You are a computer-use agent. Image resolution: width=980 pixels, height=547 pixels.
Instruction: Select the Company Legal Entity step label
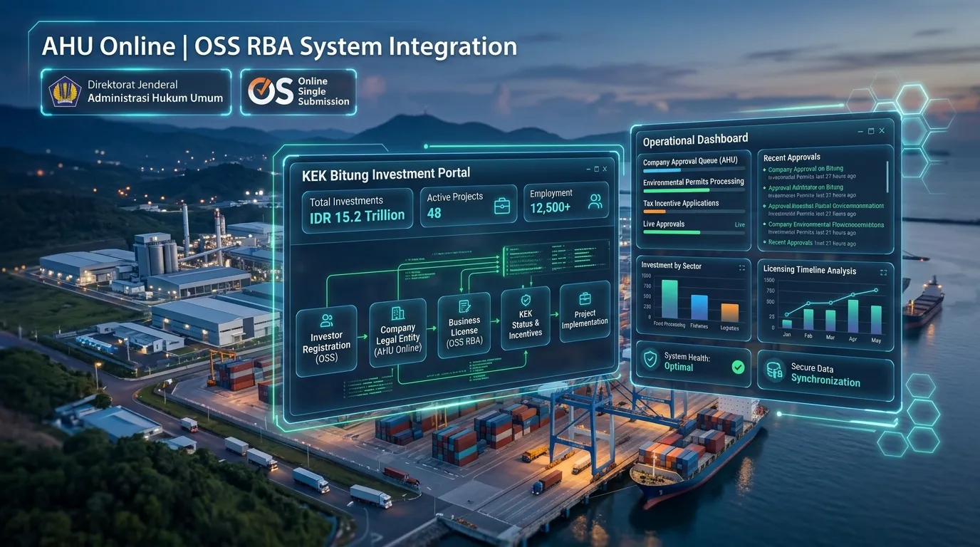pos(398,339)
